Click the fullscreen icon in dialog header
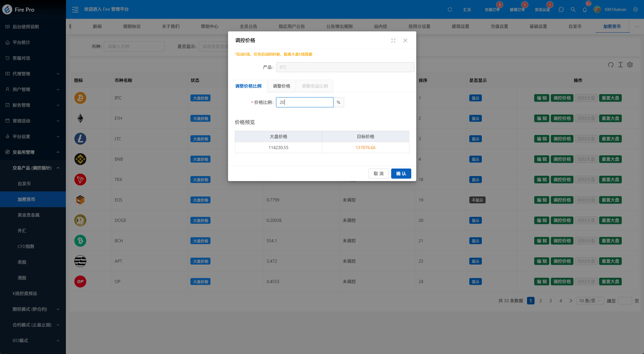Viewport: 644px width, 354px height. pyautogui.click(x=393, y=40)
